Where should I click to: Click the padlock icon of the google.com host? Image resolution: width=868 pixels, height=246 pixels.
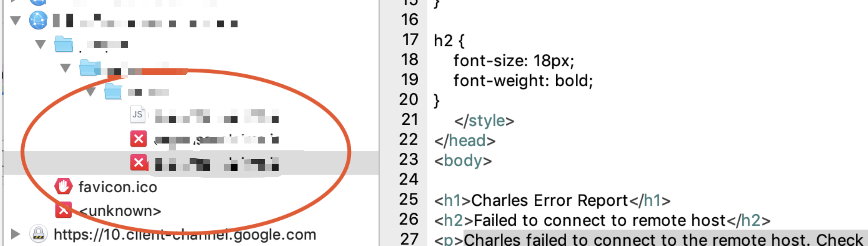pos(38,234)
